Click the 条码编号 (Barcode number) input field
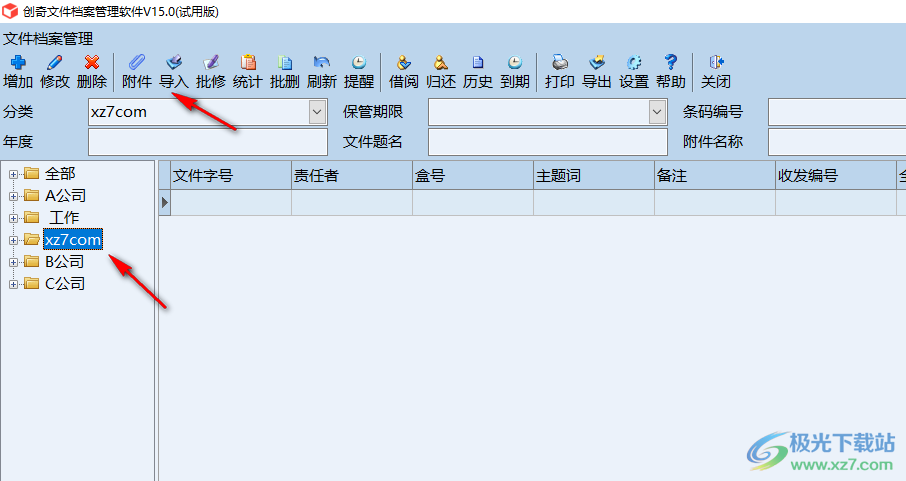The width and height of the screenshot is (906, 481). 837,112
